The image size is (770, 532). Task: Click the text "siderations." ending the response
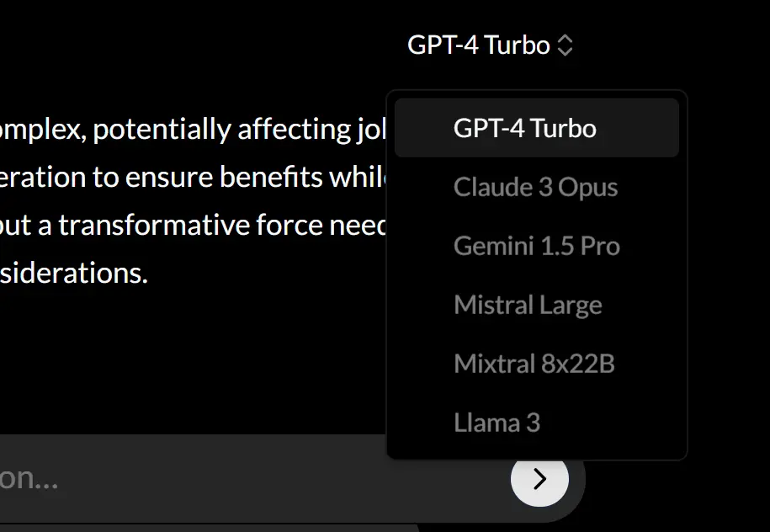pyautogui.click(x=74, y=273)
